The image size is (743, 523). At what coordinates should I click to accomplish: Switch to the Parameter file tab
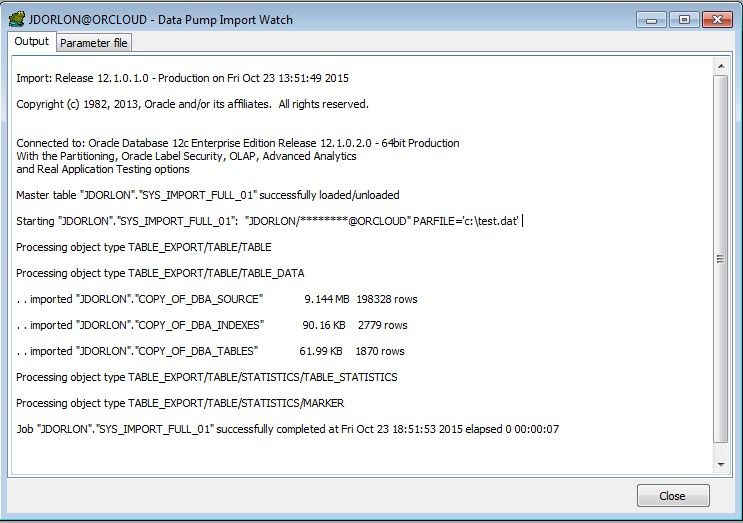[93, 43]
